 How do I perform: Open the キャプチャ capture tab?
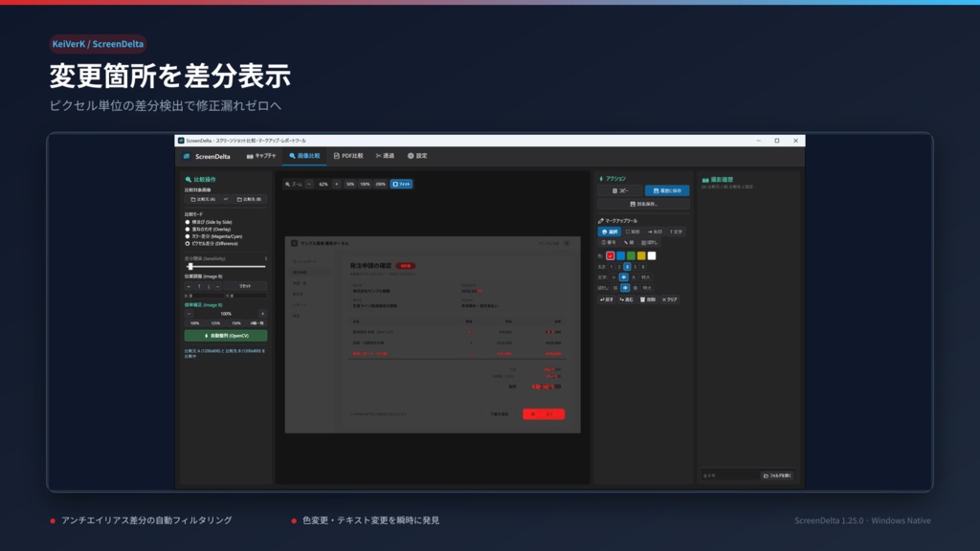coord(261,156)
